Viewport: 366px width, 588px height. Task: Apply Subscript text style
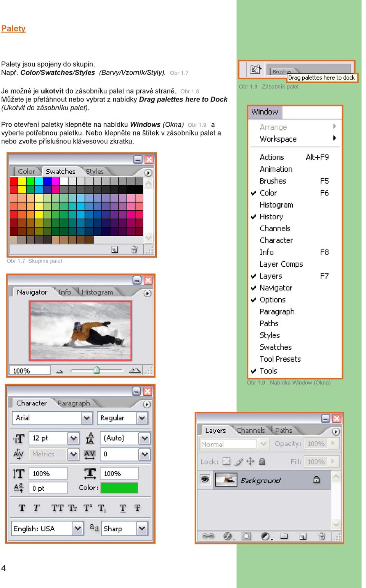102,508
